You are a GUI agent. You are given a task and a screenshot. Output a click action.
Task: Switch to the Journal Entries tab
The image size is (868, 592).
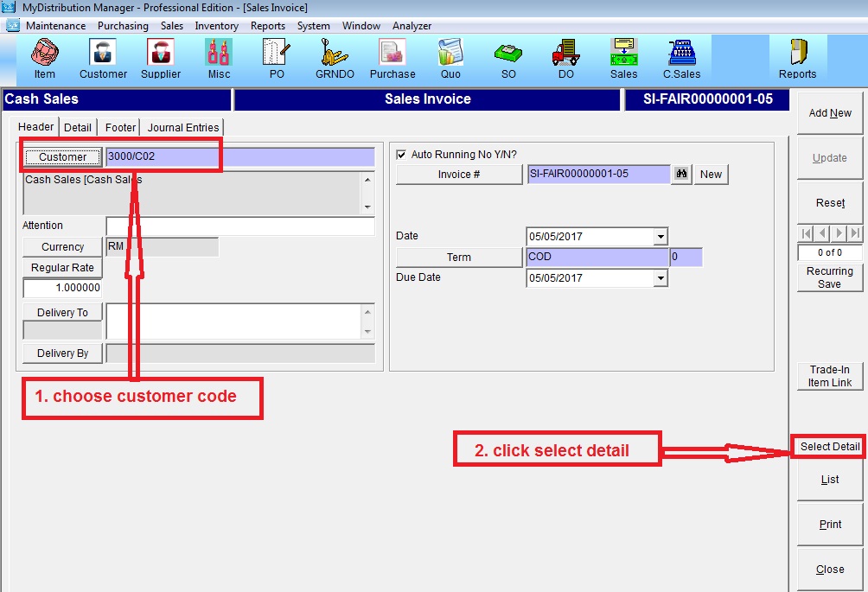[x=183, y=127]
